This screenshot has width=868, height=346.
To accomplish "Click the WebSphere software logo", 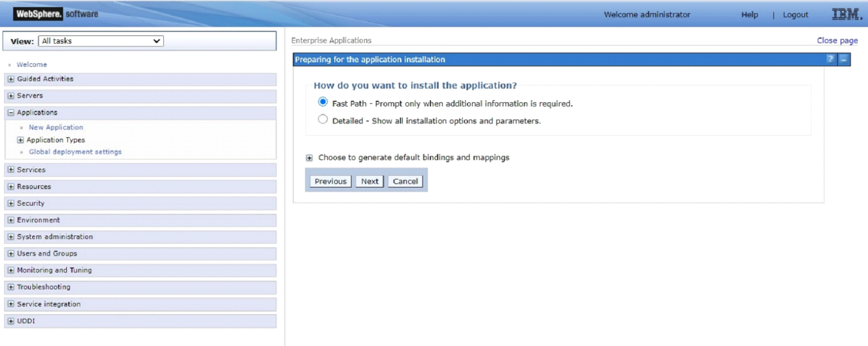I will coord(56,14).
